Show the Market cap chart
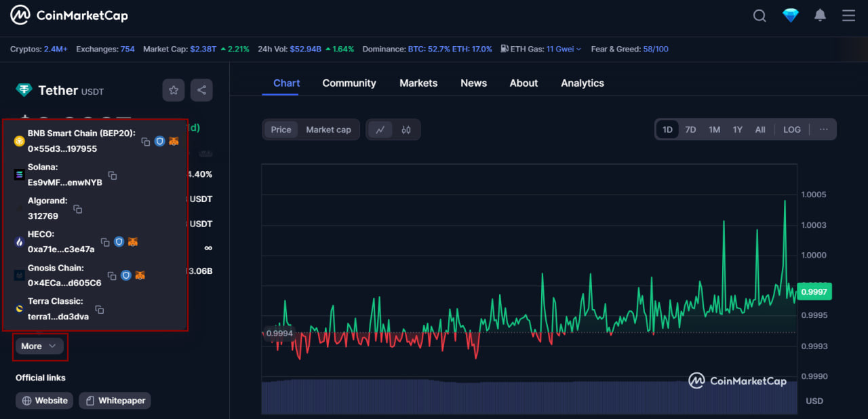 point(328,129)
